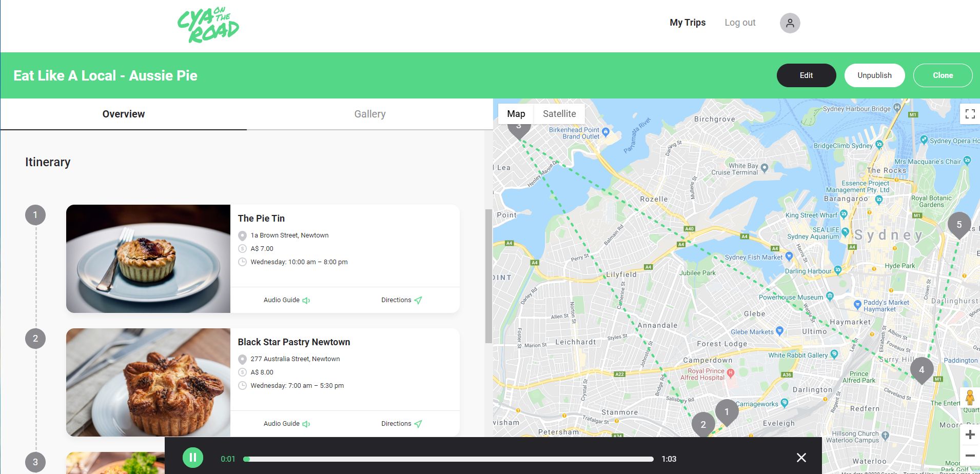Viewport: 980px width, 474px height.
Task: Open The Pie Tin photo thumbnail
Action: click(148, 259)
